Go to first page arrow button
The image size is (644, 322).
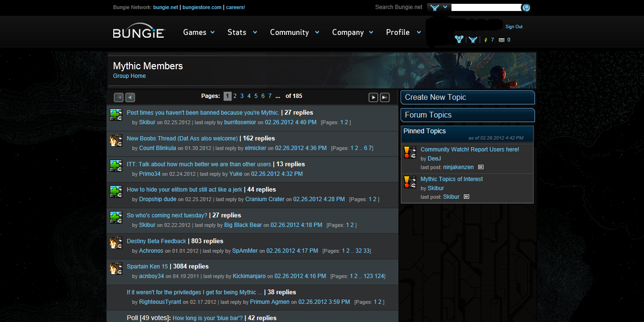[119, 97]
